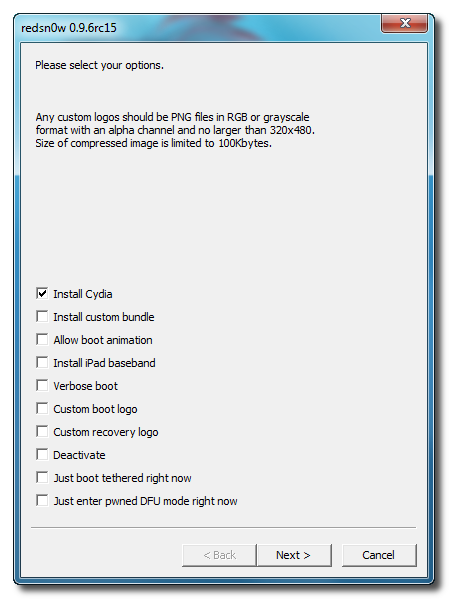Close the redsn0w window

pos(405,23)
